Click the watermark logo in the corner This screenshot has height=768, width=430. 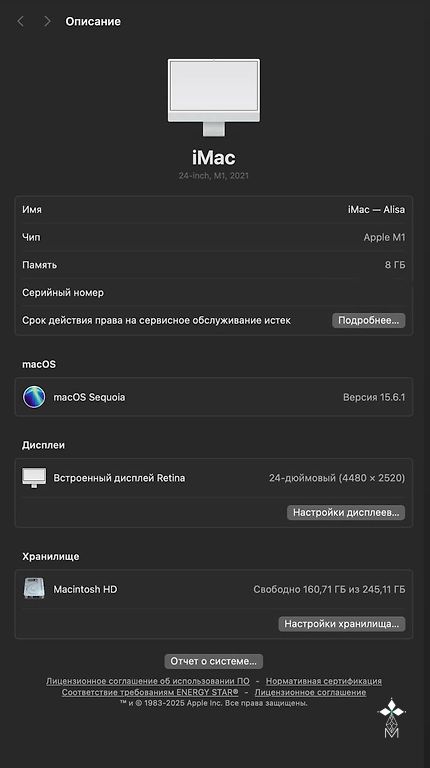(392, 718)
